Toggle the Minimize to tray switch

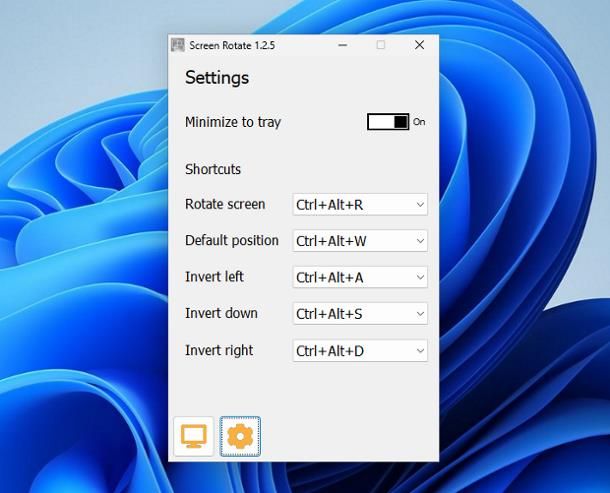point(388,122)
